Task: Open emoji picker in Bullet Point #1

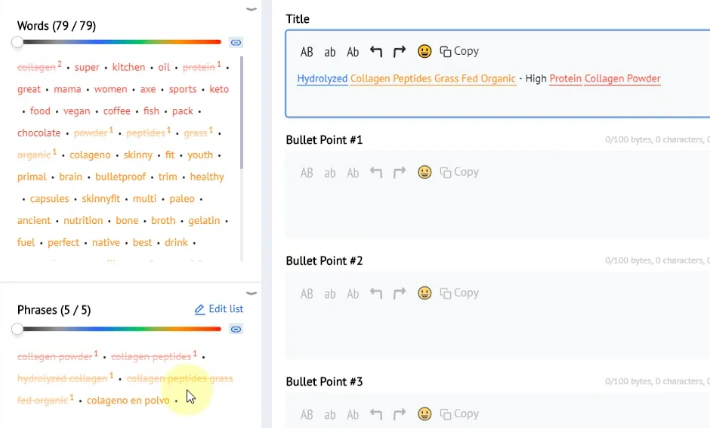Action: coord(424,172)
